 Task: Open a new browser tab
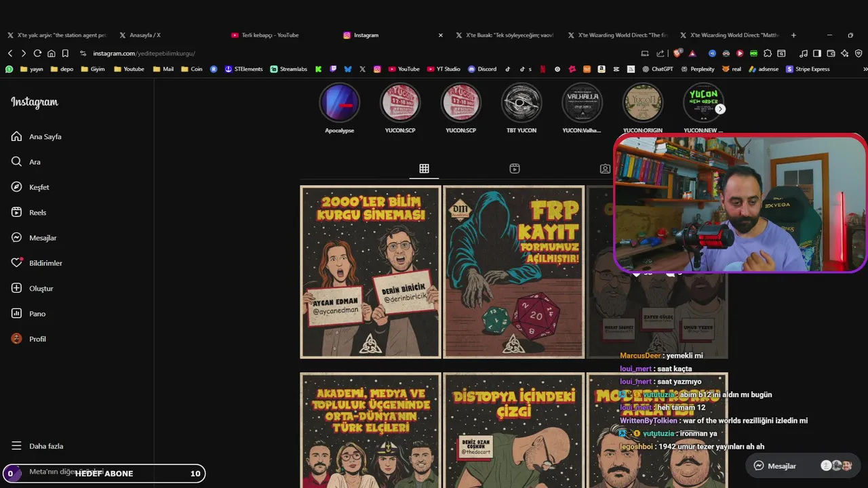(x=793, y=35)
